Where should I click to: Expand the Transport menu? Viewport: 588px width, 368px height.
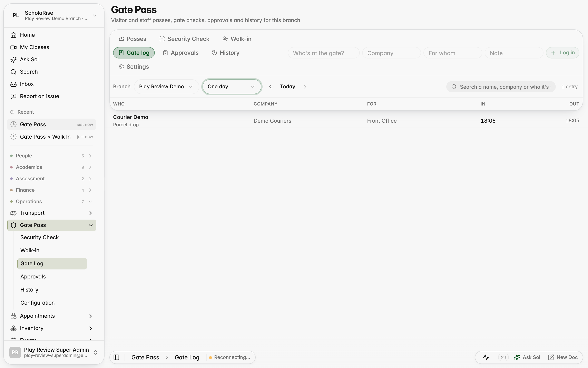click(x=51, y=213)
